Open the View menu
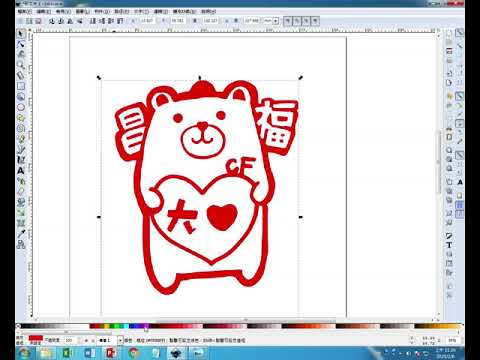Screen dimensions: 480x360 click(x=63, y=11)
